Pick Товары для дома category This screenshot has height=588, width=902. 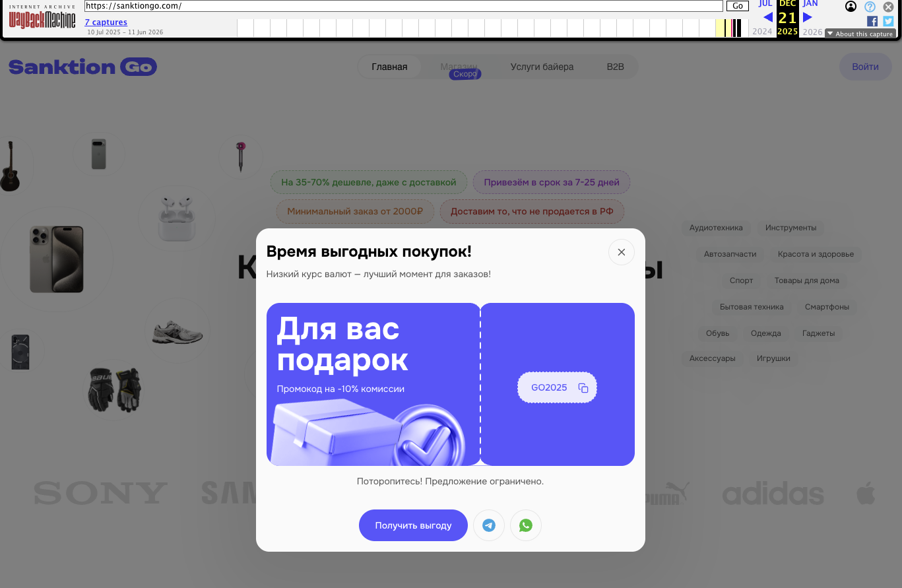807,280
